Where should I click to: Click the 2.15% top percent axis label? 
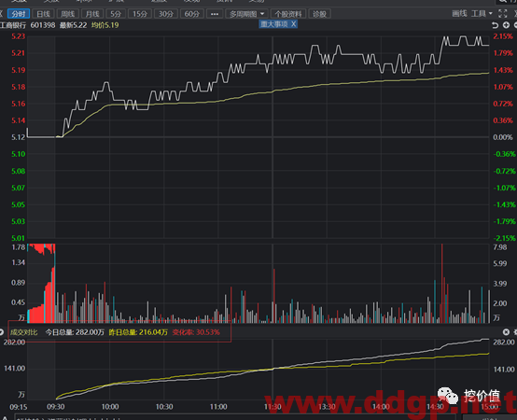coord(503,36)
